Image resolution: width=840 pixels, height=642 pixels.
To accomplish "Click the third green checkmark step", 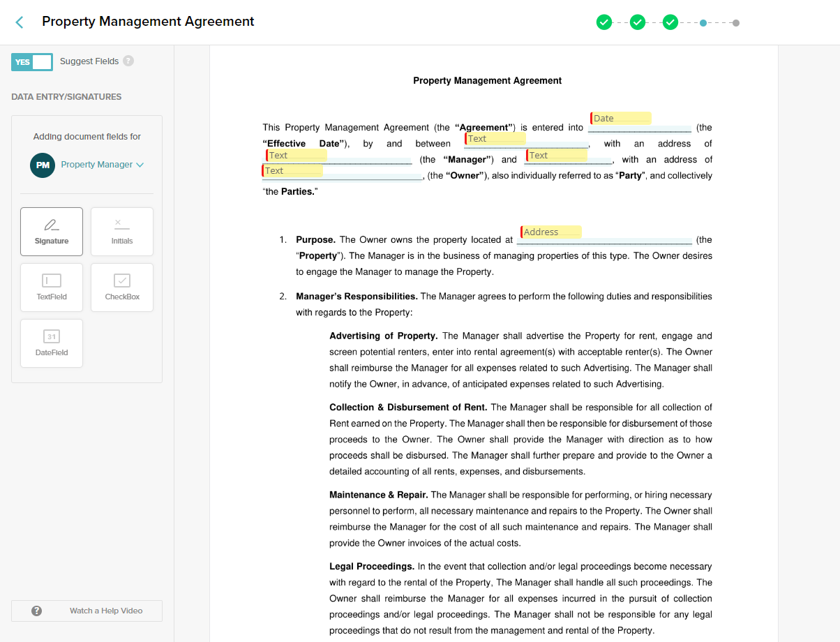I will pyautogui.click(x=670, y=22).
